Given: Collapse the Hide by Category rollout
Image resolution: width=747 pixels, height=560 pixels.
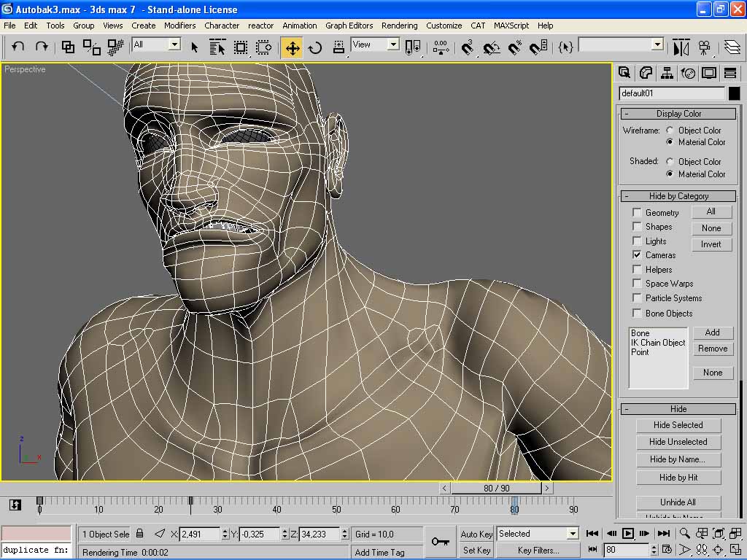Looking at the screenshot, I should click(678, 196).
